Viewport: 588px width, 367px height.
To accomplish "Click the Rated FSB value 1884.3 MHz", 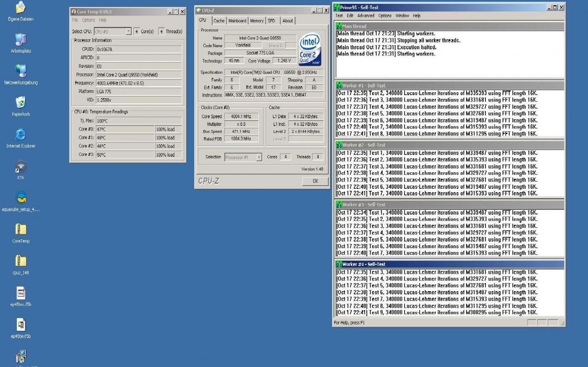I will tap(241, 139).
